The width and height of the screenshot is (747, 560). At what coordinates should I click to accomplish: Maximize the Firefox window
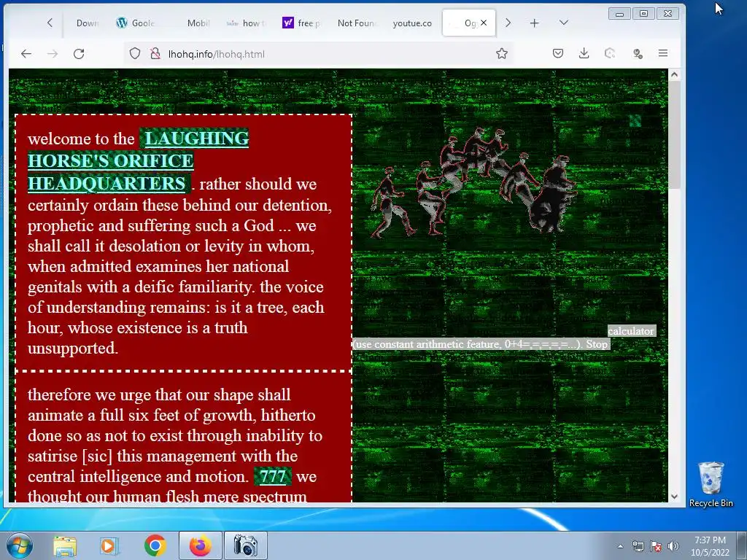pyautogui.click(x=643, y=14)
